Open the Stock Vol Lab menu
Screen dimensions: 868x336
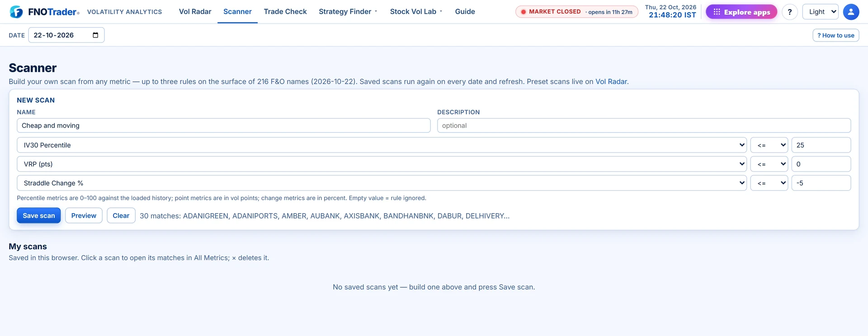[x=416, y=12]
